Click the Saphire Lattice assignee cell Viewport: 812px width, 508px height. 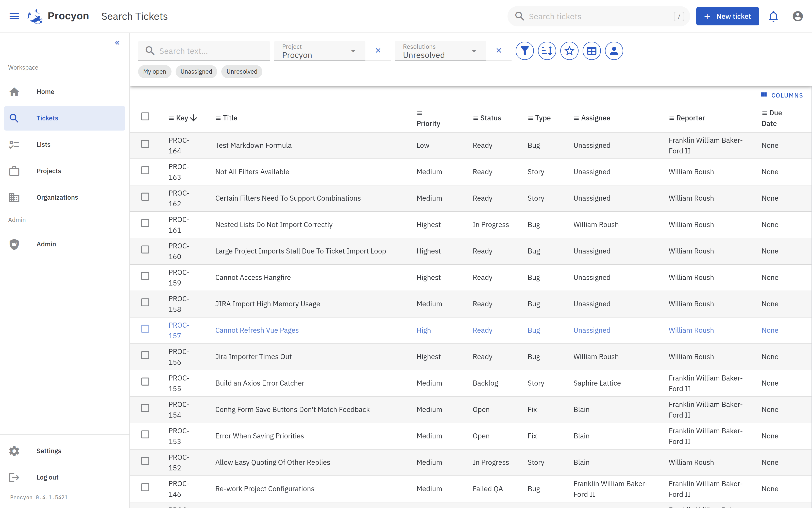tap(597, 383)
